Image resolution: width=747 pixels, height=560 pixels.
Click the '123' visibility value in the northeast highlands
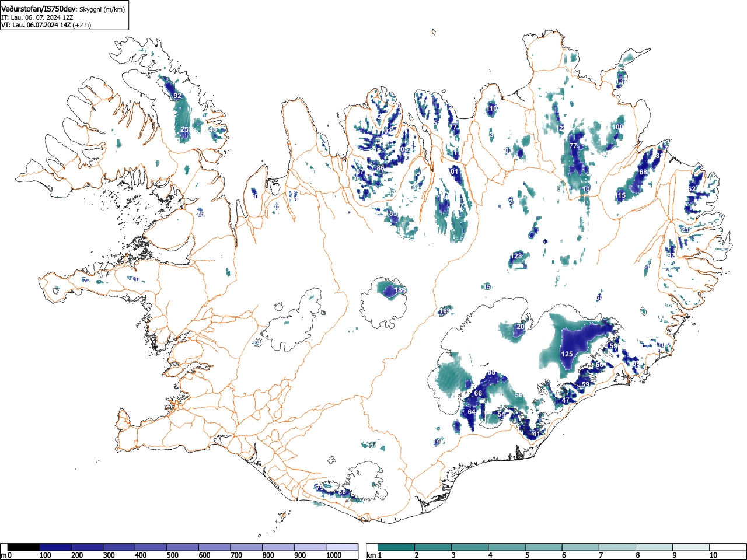(x=516, y=256)
